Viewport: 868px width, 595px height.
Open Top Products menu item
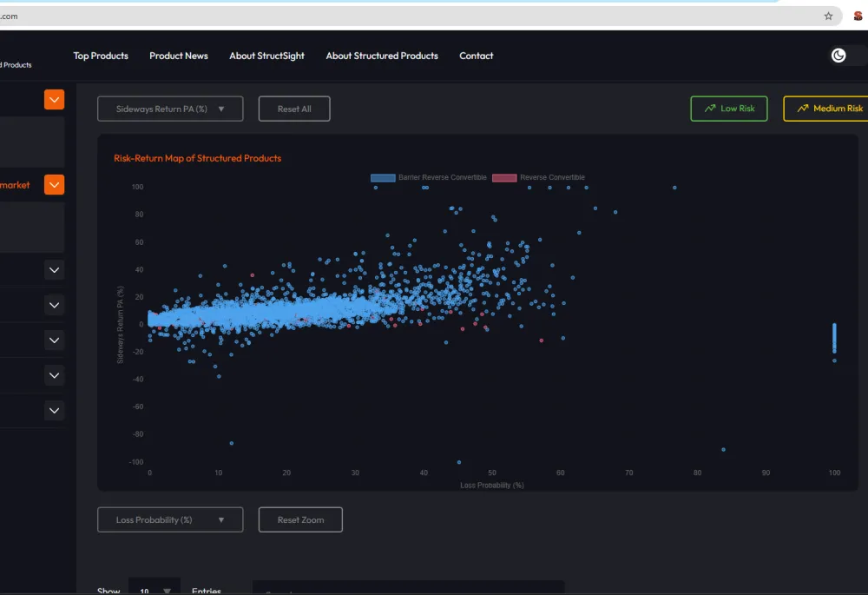(x=101, y=56)
